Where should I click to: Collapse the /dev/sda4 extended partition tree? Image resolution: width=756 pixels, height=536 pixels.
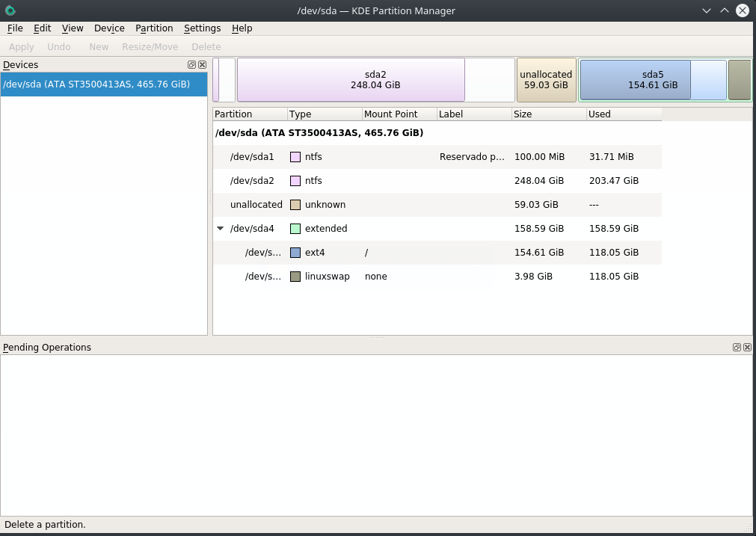coord(221,229)
